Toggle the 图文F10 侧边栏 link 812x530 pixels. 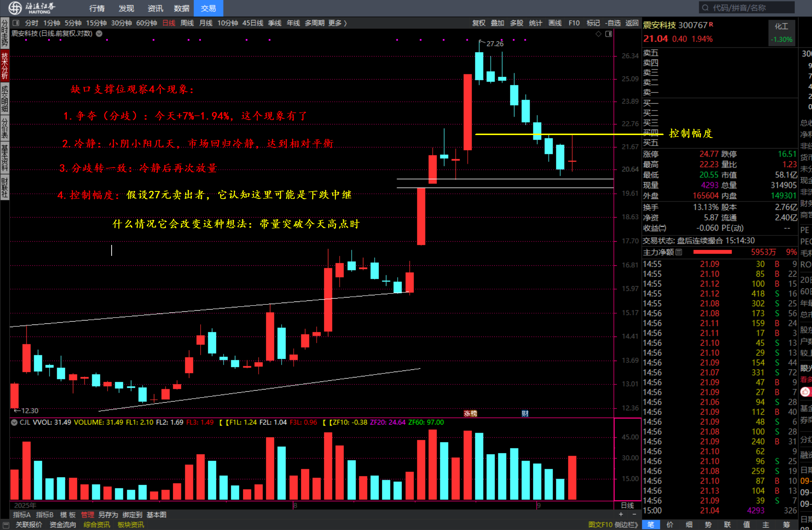[x=613, y=525]
